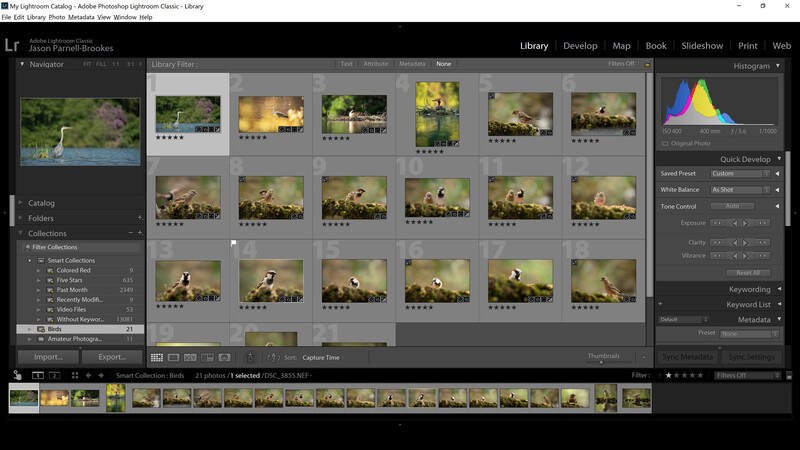
Task: Add new collection with plus icon
Action: pyautogui.click(x=140, y=233)
